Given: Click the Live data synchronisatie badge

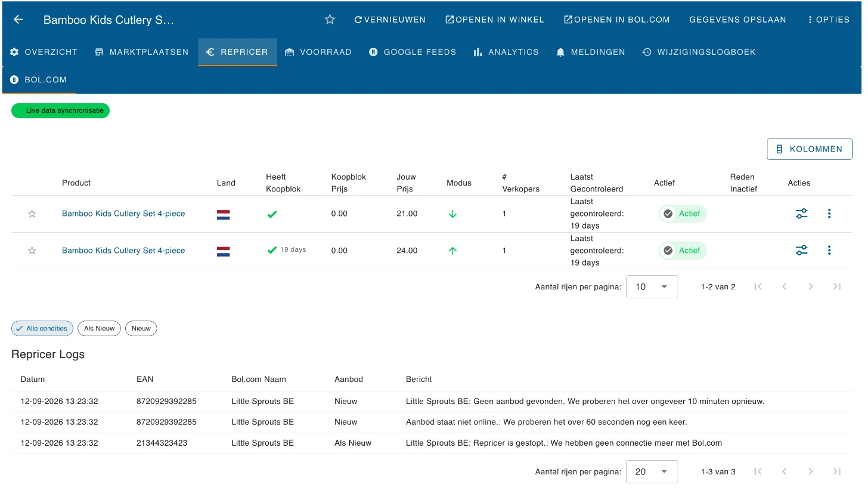Looking at the screenshot, I should pyautogui.click(x=60, y=110).
